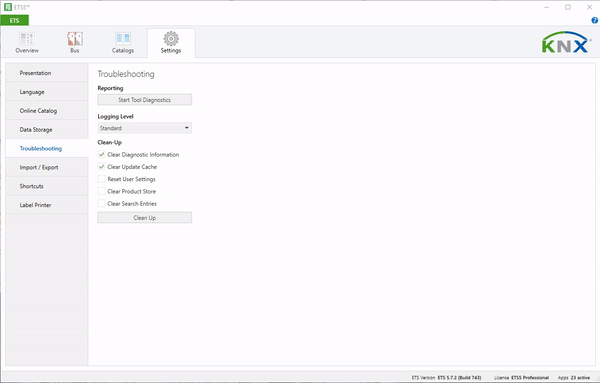Enable Clear Product Store checkbox
The height and width of the screenshot is (383, 600).
[101, 191]
